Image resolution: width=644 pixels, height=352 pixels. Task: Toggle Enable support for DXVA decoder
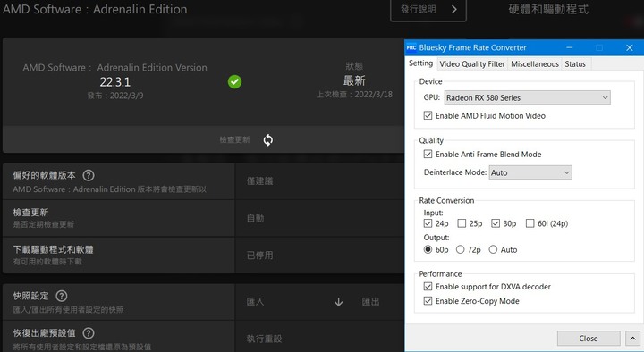coord(428,287)
